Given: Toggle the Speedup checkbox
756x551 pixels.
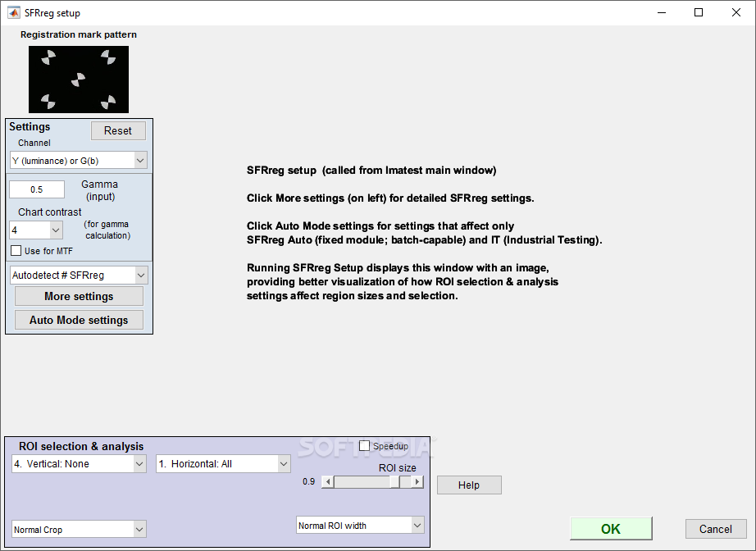Looking at the screenshot, I should tap(365, 446).
